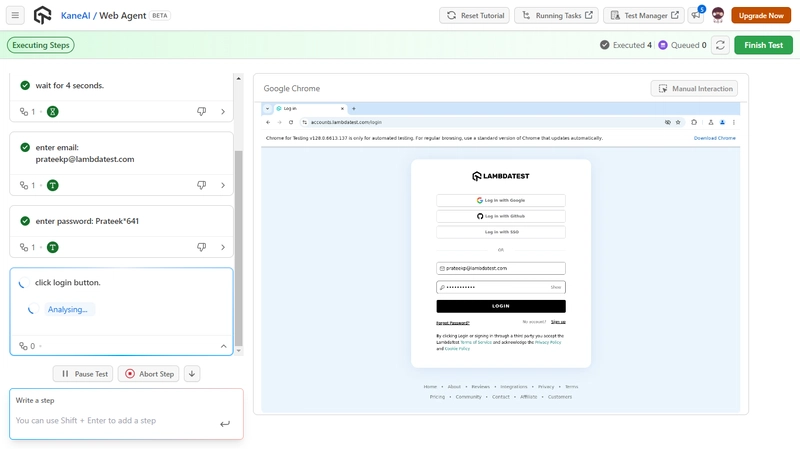Open Pricing footer link
800x449 pixels.
pos(437,397)
